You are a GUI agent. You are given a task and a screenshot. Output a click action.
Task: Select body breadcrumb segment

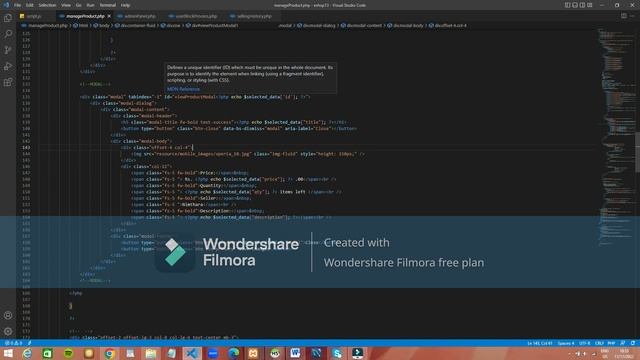[x=102, y=25]
